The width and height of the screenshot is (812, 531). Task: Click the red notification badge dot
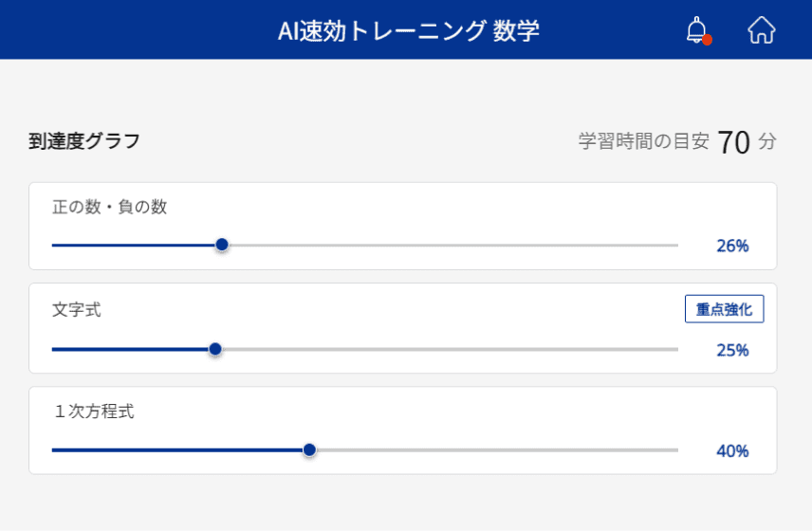point(707,40)
